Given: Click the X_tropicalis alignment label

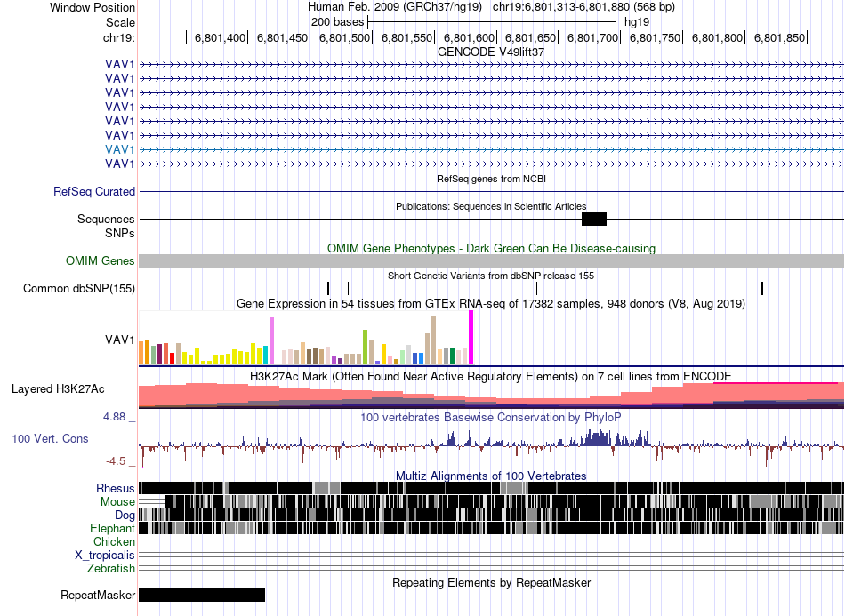Looking at the screenshot, I should click(105, 556).
